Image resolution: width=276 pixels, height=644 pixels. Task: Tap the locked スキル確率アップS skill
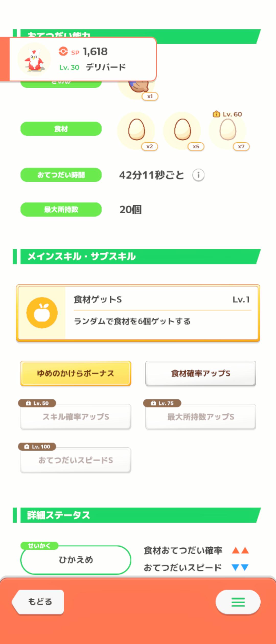(76, 417)
